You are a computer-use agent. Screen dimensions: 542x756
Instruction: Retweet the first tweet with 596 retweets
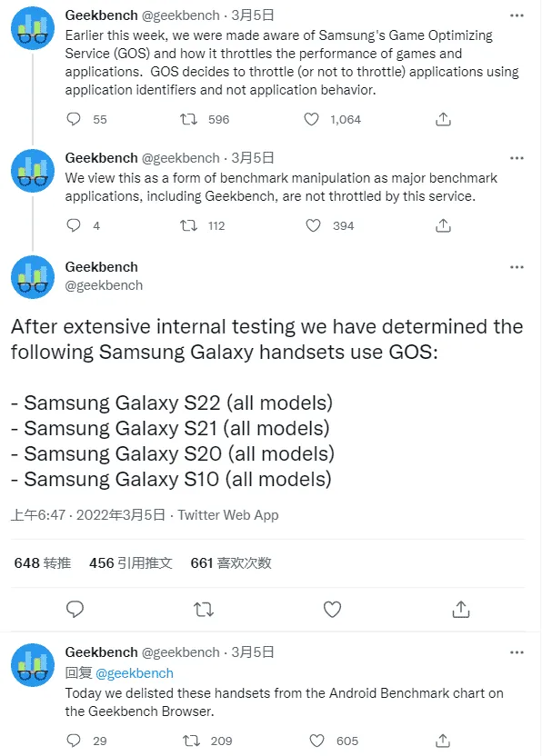[x=189, y=119]
